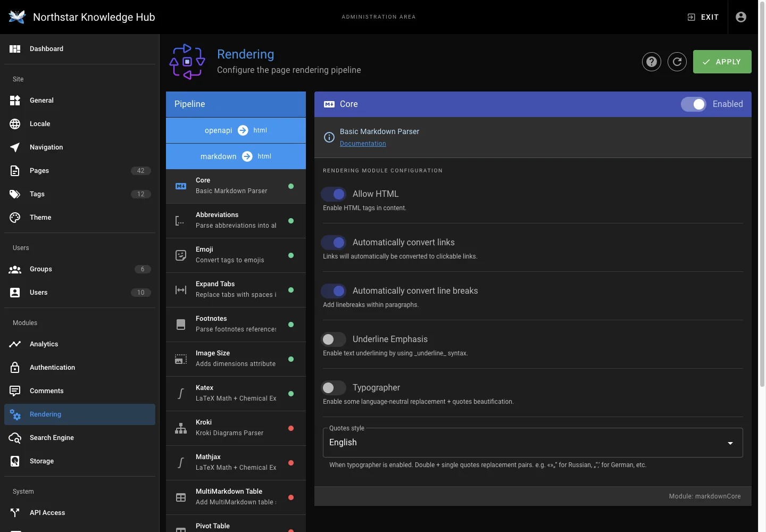766x532 pixels.
Task: Click the Navigation arrow icon
Action: coord(15,147)
